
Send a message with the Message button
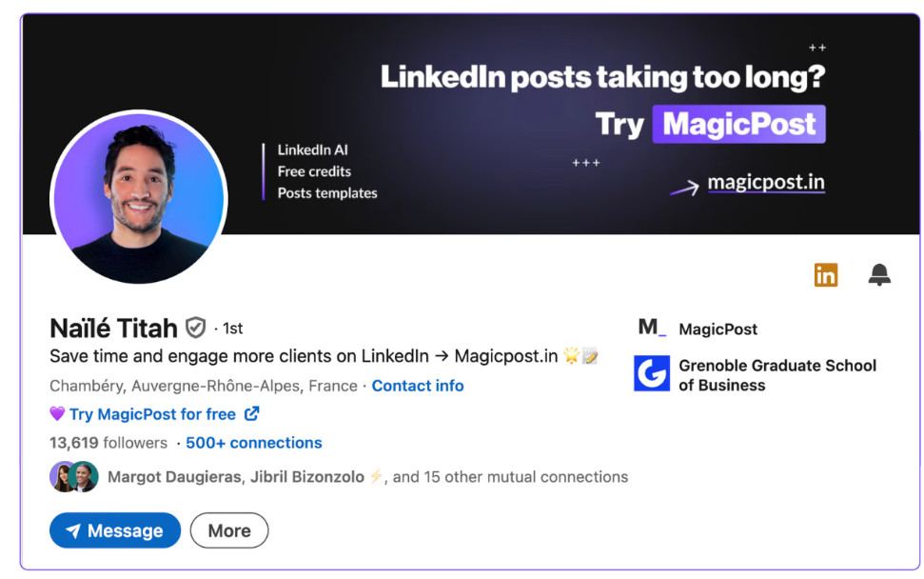coord(115,530)
